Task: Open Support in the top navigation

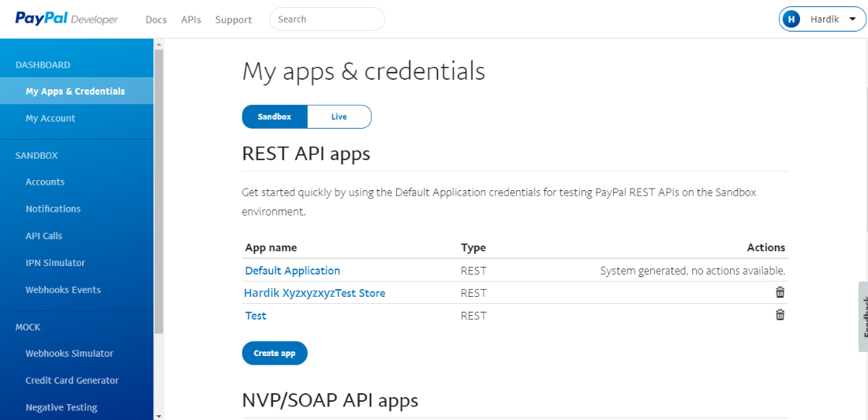Action: click(x=234, y=20)
